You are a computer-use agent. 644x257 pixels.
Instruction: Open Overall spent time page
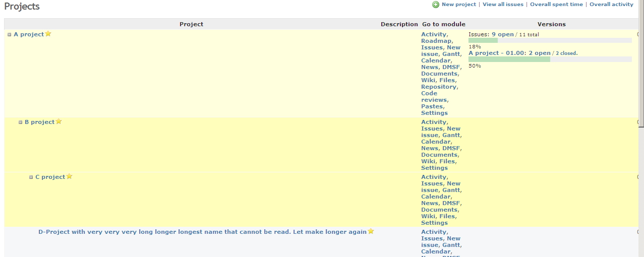tap(556, 5)
